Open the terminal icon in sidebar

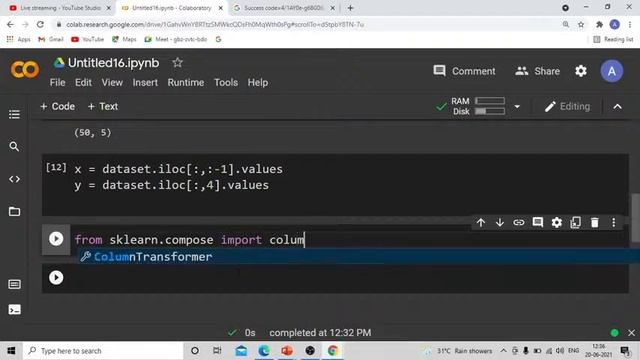(x=14, y=310)
